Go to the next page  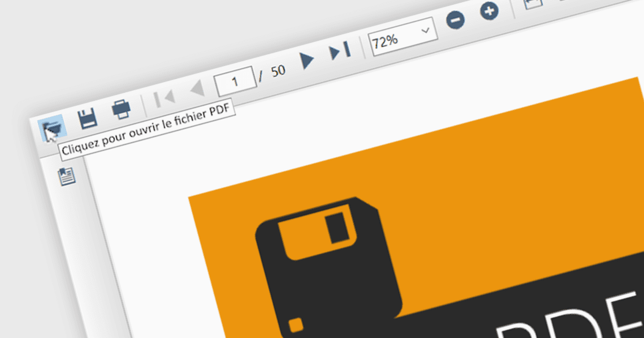pos(307,60)
